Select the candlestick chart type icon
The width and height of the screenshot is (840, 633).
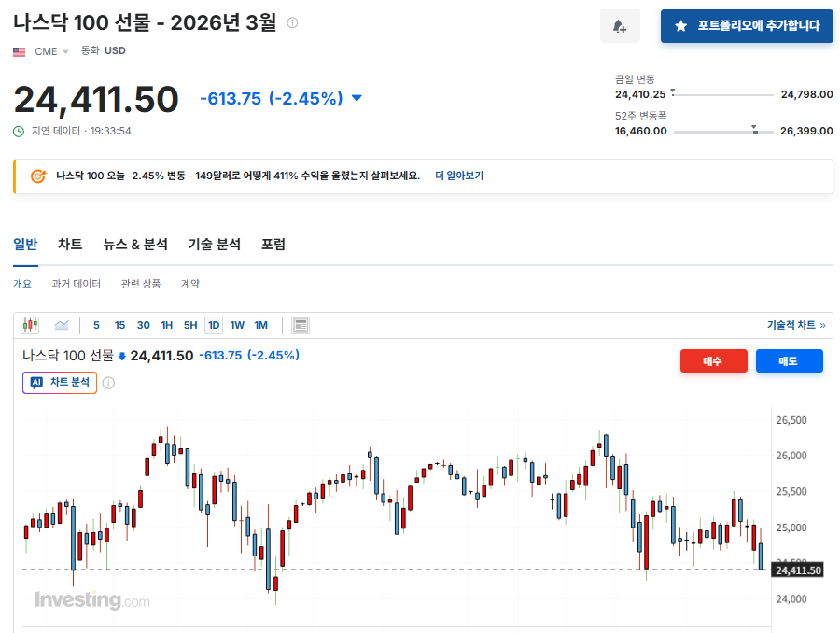click(31, 325)
